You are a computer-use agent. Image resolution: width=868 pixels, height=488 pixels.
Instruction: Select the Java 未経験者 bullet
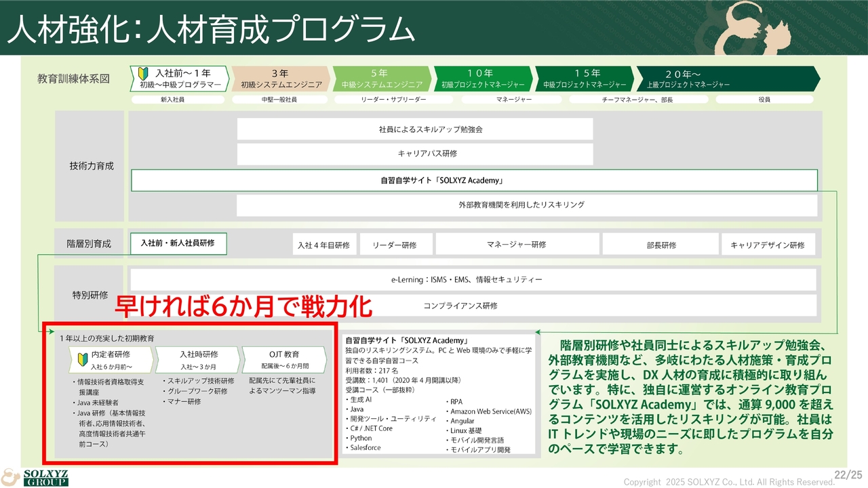[95, 403]
